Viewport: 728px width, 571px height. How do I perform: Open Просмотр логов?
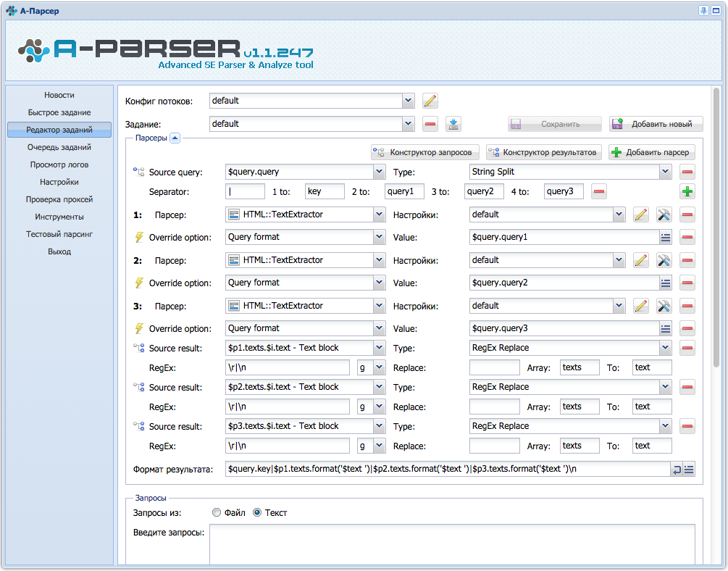coord(59,164)
